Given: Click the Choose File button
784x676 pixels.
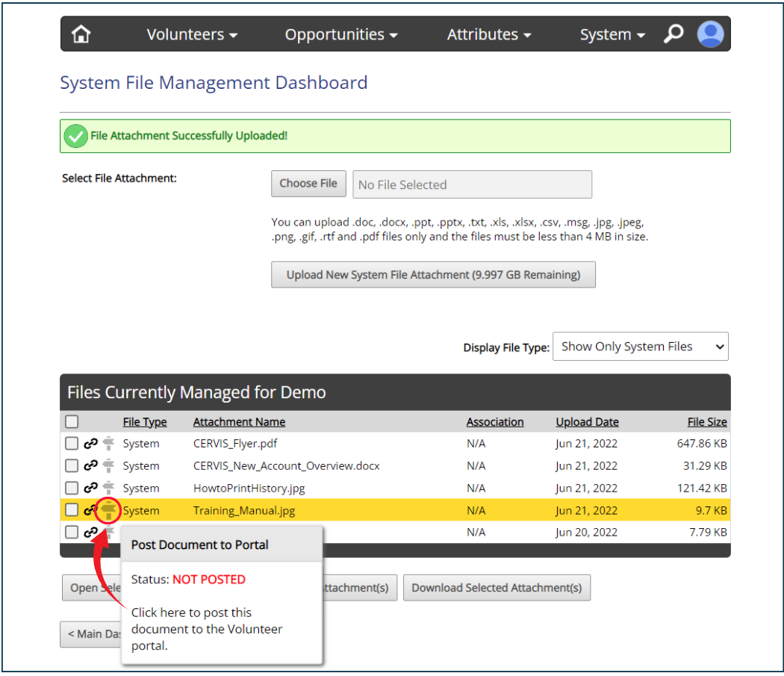Looking at the screenshot, I should 308,184.
